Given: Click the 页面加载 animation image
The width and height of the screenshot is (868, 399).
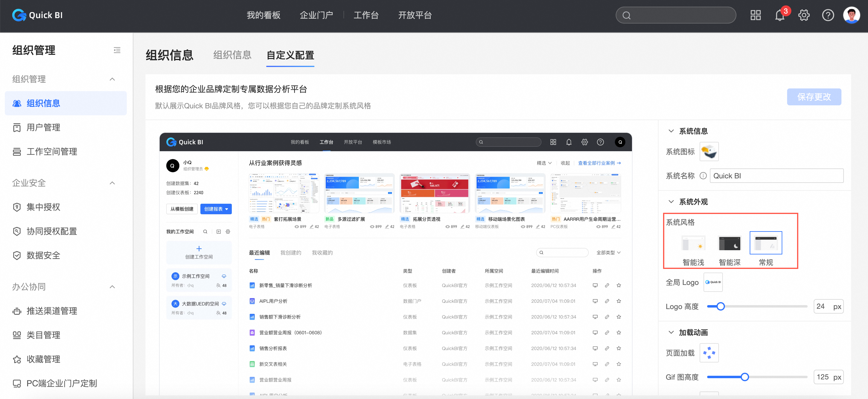Looking at the screenshot, I should point(709,353).
